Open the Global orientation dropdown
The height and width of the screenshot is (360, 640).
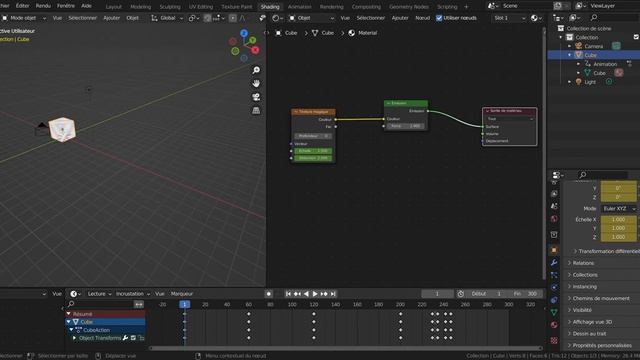click(167, 18)
